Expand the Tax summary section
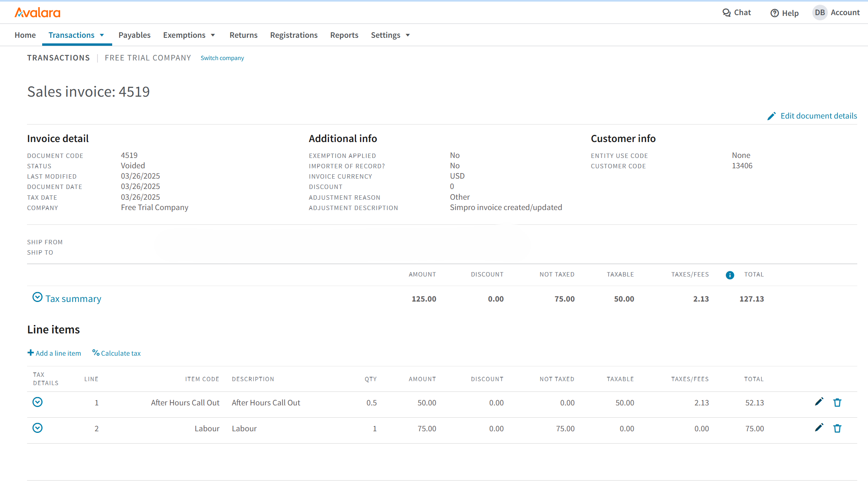Screen dimensions: 868x481 37,298
